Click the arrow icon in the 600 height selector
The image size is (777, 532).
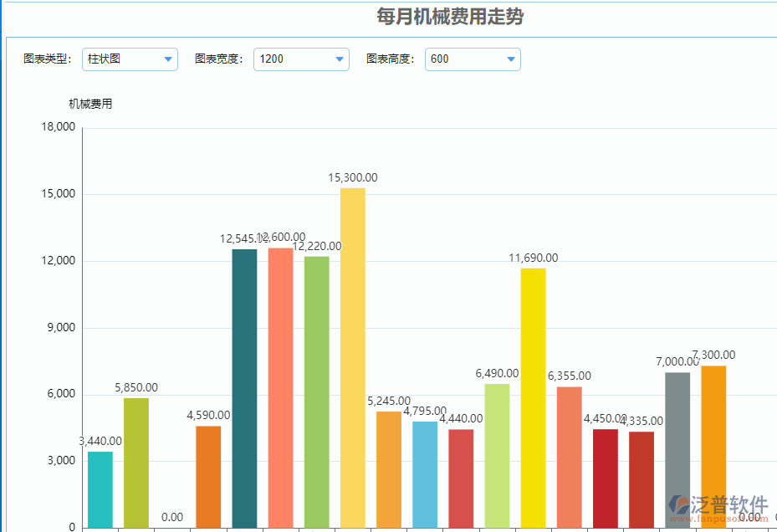pyautogui.click(x=511, y=59)
